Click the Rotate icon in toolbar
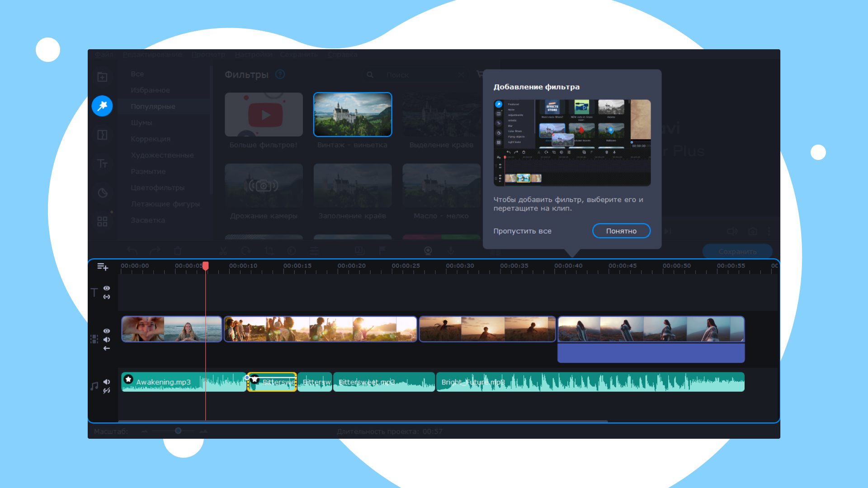 coord(246,251)
